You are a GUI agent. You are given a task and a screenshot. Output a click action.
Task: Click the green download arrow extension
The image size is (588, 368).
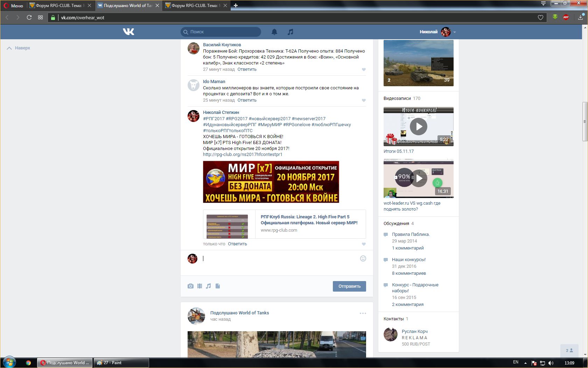[x=555, y=17]
